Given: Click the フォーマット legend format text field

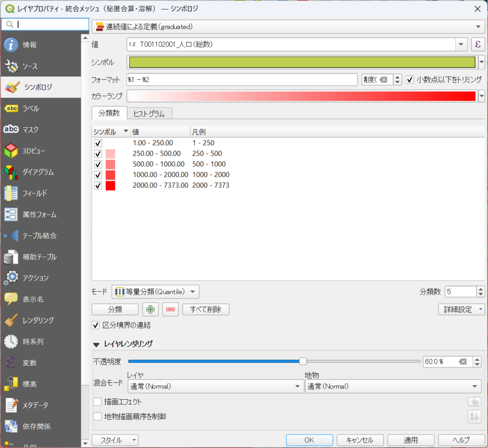Looking at the screenshot, I should 242,80.
